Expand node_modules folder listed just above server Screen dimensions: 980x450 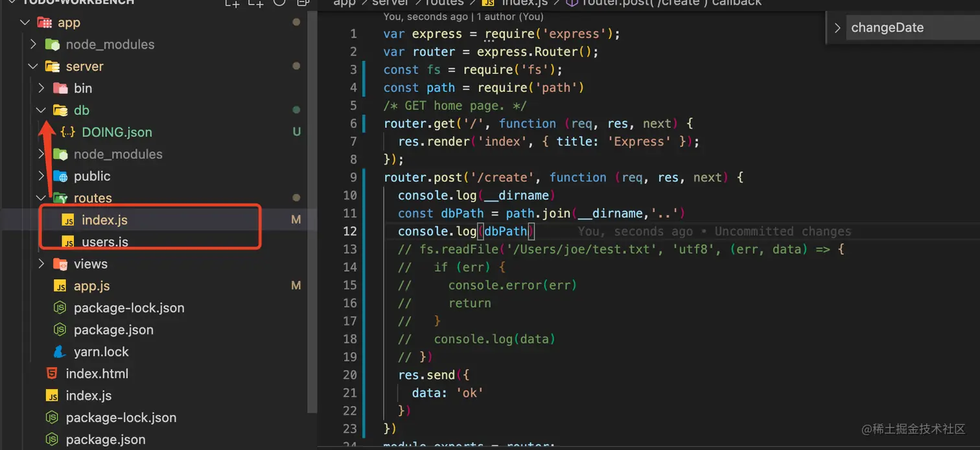click(x=33, y=45)
